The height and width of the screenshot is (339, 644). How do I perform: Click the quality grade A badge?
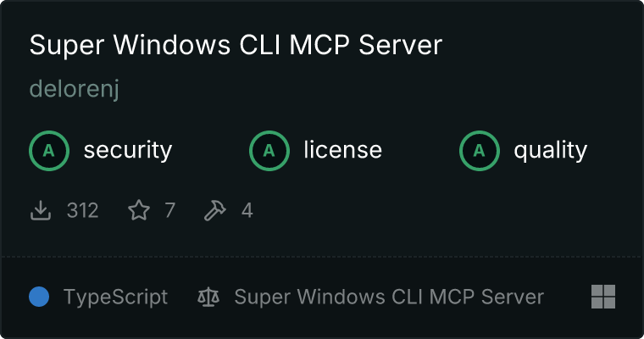tap(480, 151)
